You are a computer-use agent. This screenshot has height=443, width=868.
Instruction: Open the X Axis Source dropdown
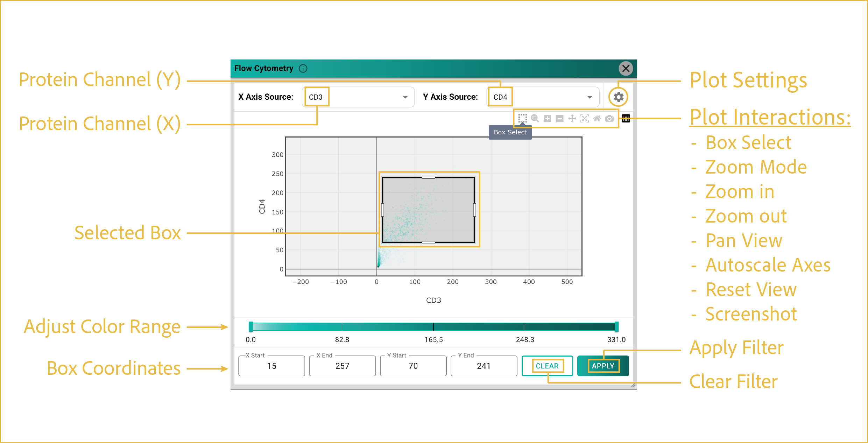coord(358,97)
